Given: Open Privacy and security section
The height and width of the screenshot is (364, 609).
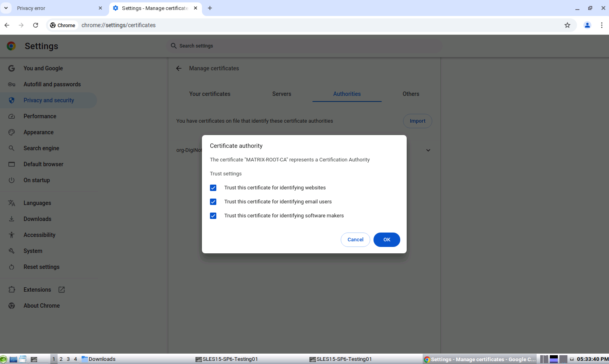Looking at the screenshot, I should 49,100.
